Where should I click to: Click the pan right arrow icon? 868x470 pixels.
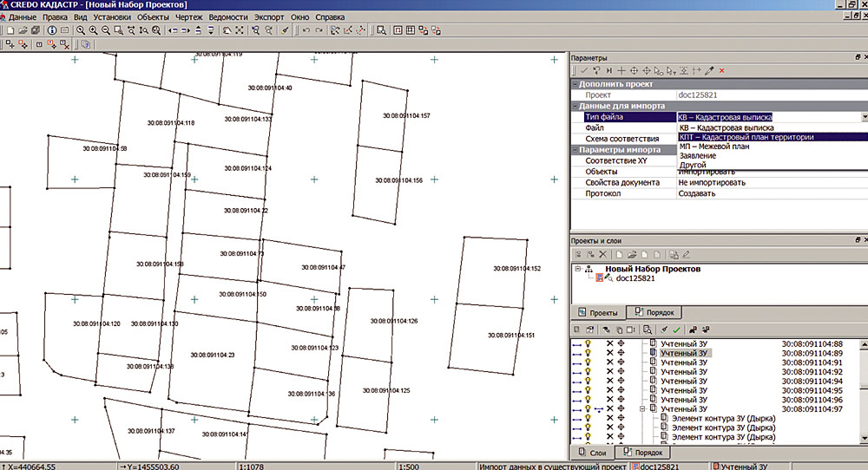click(186, 31)
